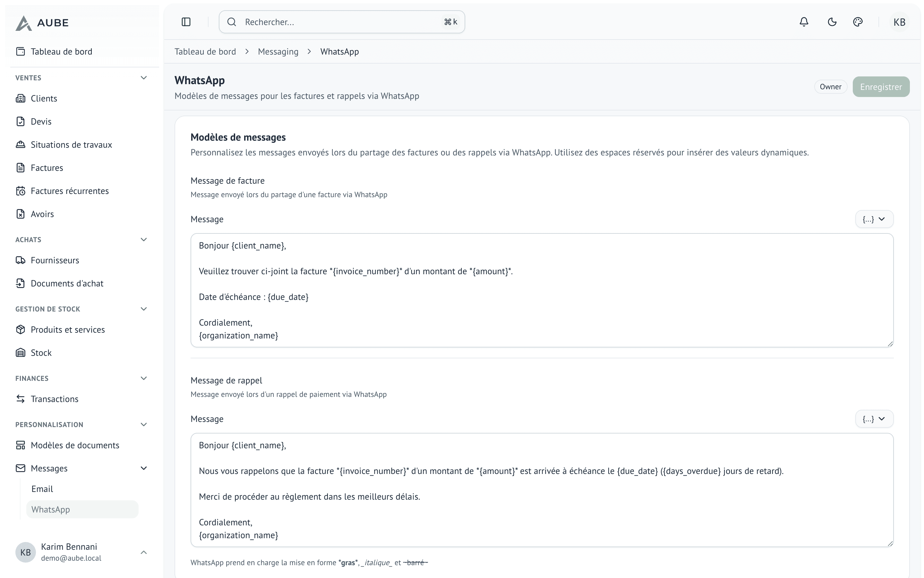924x578 pixels.
Task: Collapse the ACHATS section
Action: click(143, 240)
